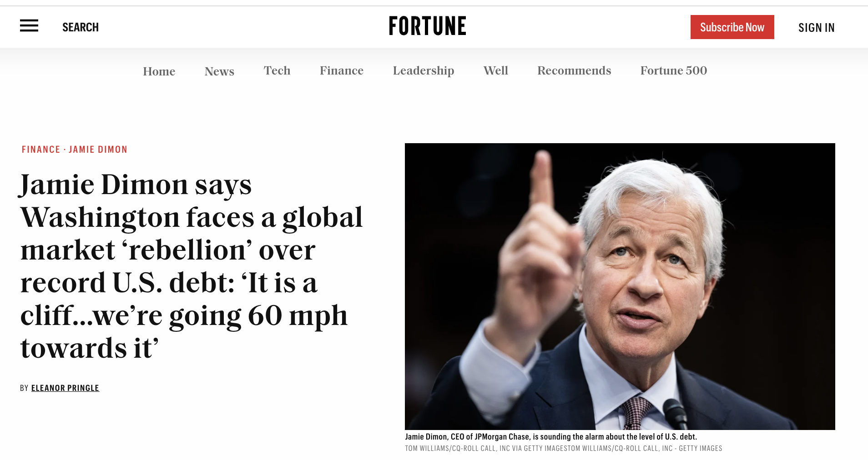Viewport: 868px width, 460px height.
Task: Click the SIGN IN link
Action: pyautogui.click(x=816, y=28)
